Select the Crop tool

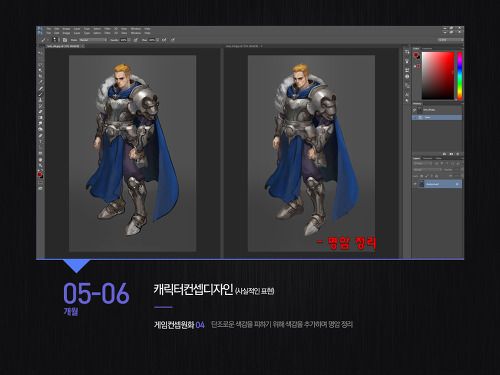pyautogui.click(x=41, y=76)
